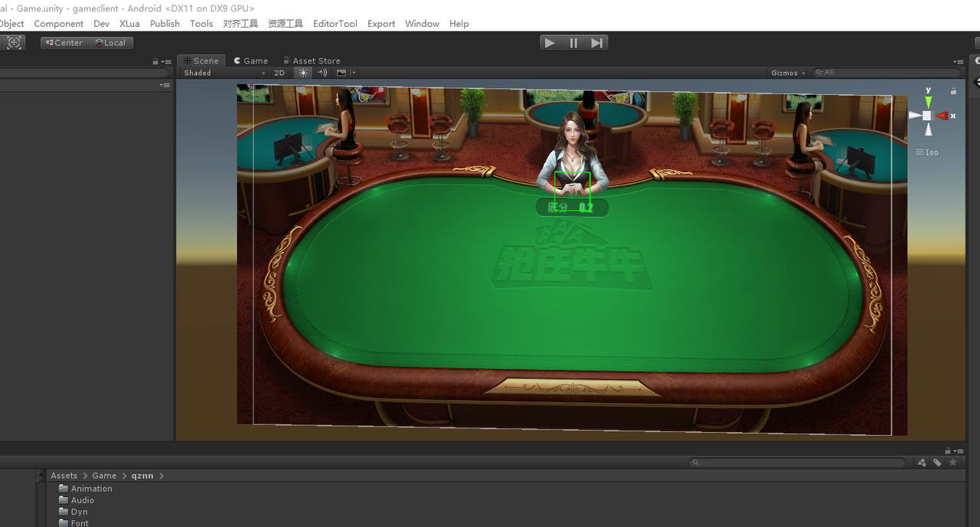
Task: Click the Step frame button
Action: [596, 43]
